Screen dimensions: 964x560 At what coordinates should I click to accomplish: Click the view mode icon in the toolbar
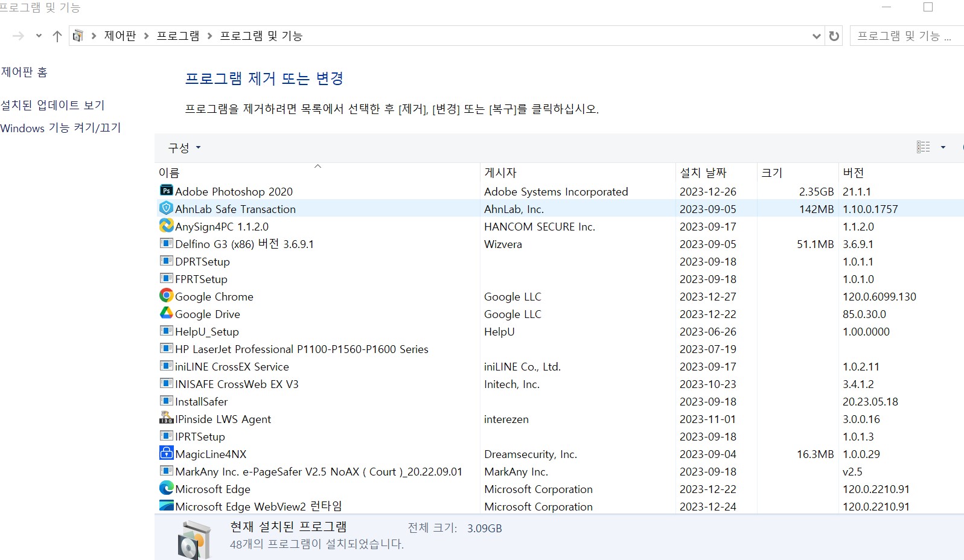pos(924,147)
